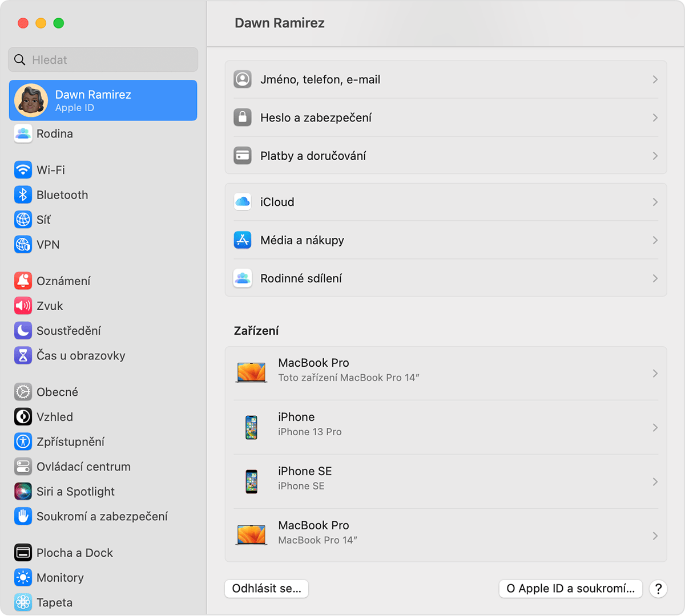Expand Rodinné sdílení chevron
Image resolution: width=685 pixels, height=616 pixels.
click(x=655, y=278)
